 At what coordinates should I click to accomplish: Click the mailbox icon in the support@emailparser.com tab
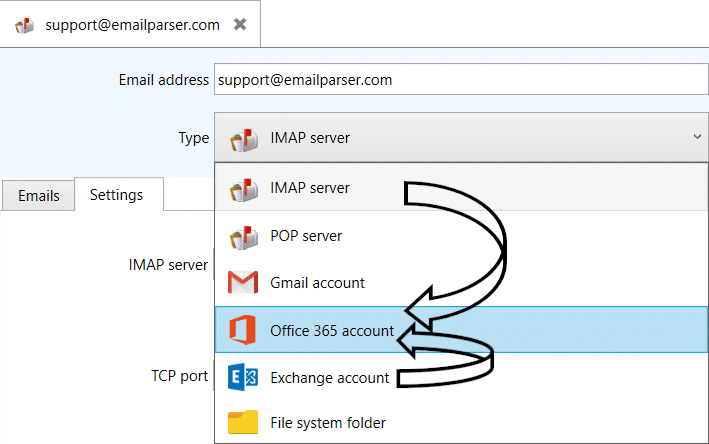[x=24, y=25]
